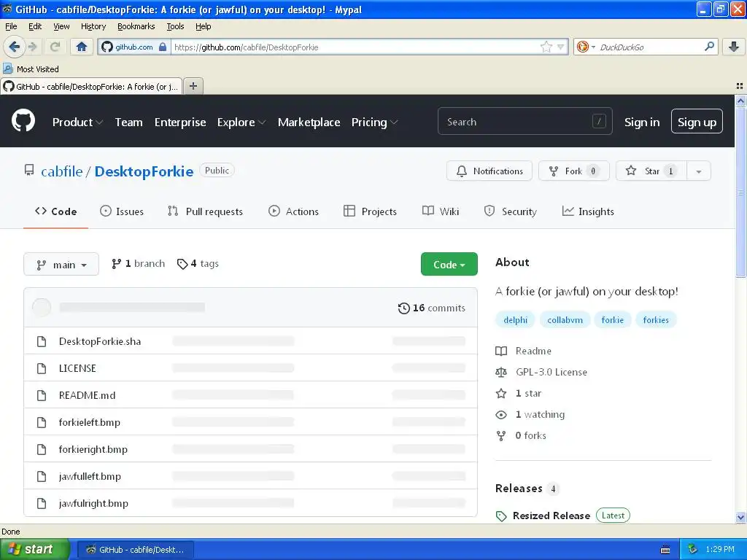Open the Bookmarks menu
This screenshot has height=560, width=747.
click(x=136, y=26)
